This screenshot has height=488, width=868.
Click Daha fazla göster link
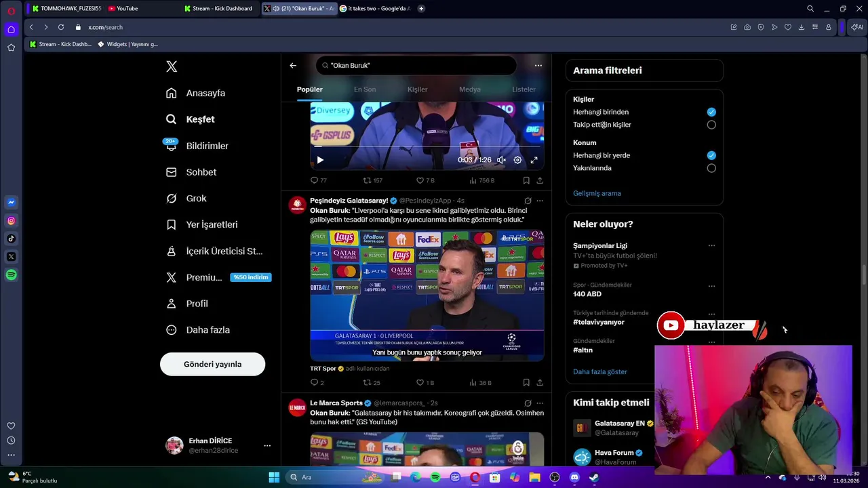(600, 371)
